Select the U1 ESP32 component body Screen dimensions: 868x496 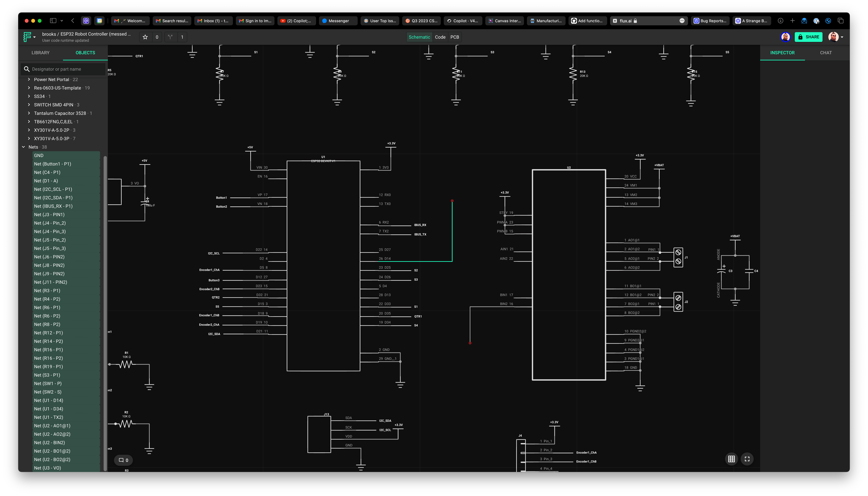coord(323,266)
